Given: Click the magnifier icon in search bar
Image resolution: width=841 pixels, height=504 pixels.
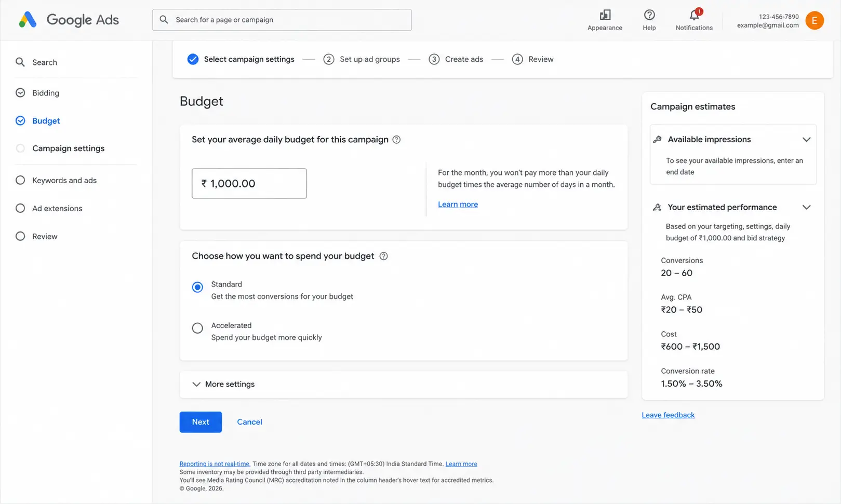Looking at the screenshot, I should point(164,20).
